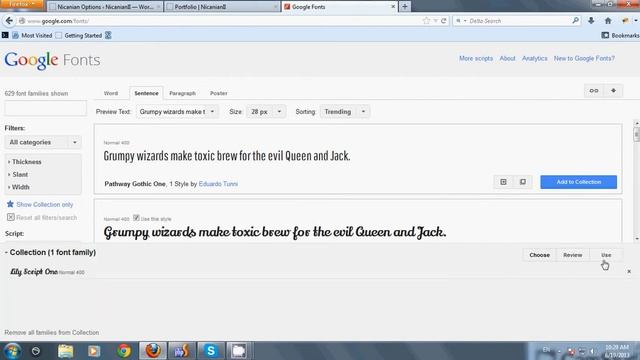Screen dimensions: 640x360
Task: Switch to Firefox in the taskbar
Action: (153, 351)
